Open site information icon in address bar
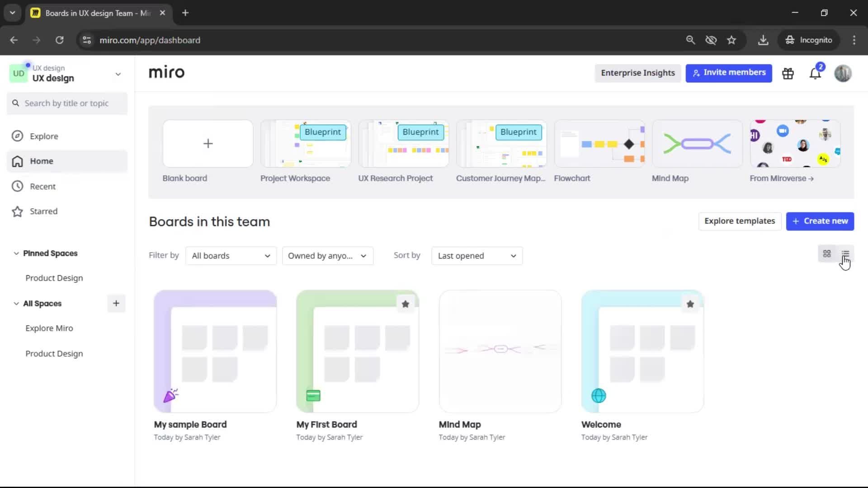This screenshot has height=488, width=868. coord(87,40)
